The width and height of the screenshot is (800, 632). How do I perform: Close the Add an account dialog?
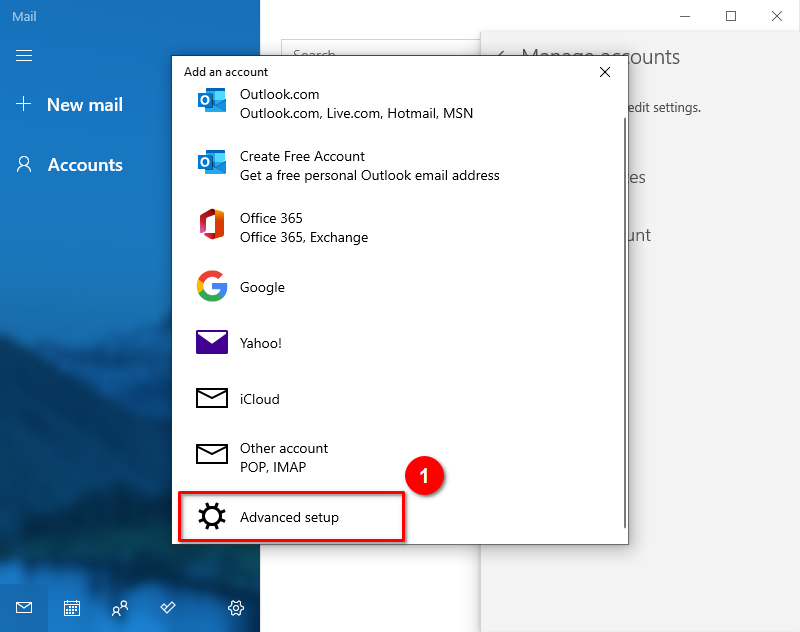pyautogui.click(x=605, y=72)
